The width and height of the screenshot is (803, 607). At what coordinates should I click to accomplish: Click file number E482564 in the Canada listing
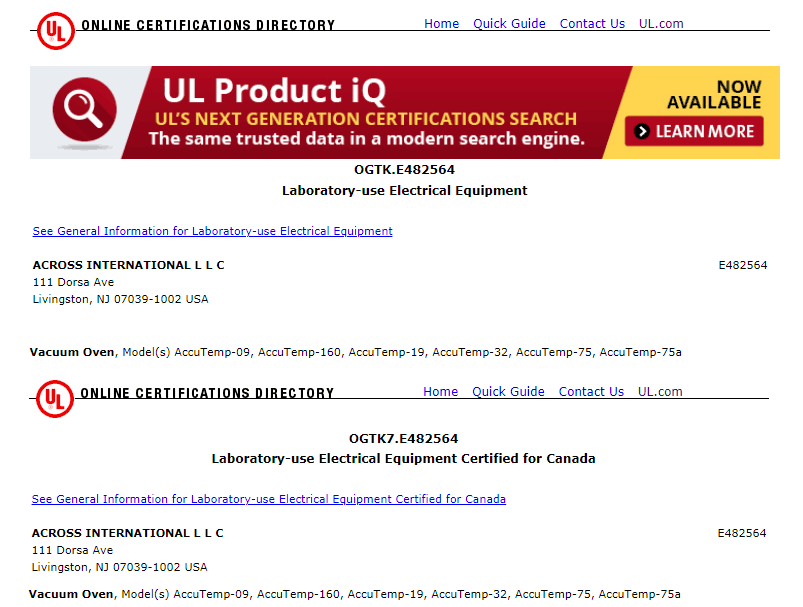[x=742, y=533]
